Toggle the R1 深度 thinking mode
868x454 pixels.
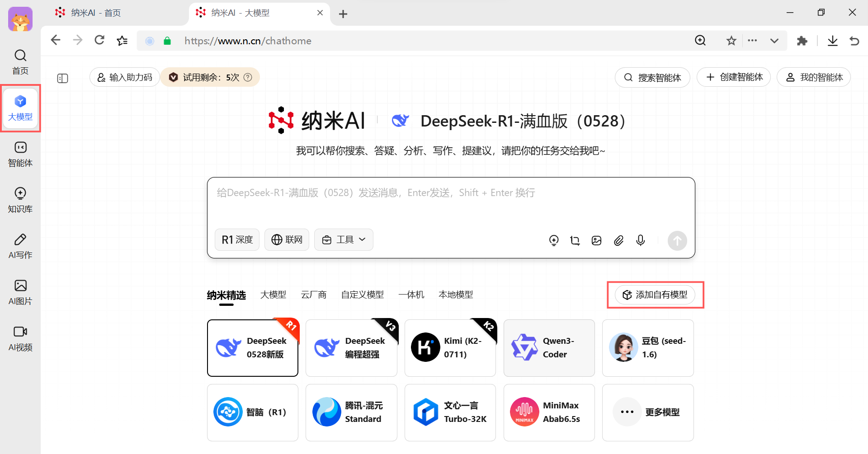[237, 239]
